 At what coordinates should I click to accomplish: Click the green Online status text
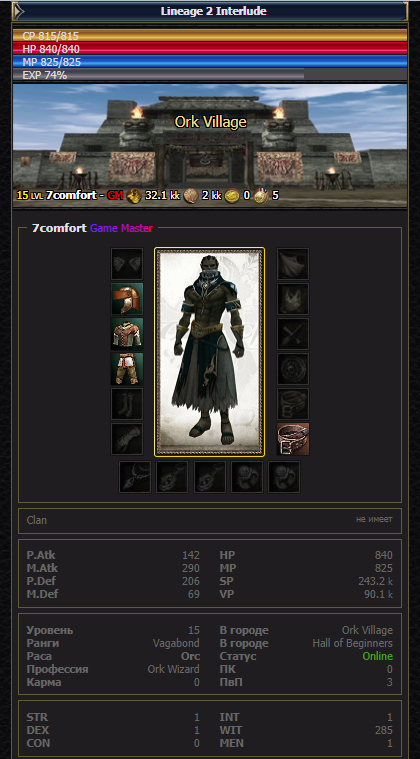pos(377,656)
